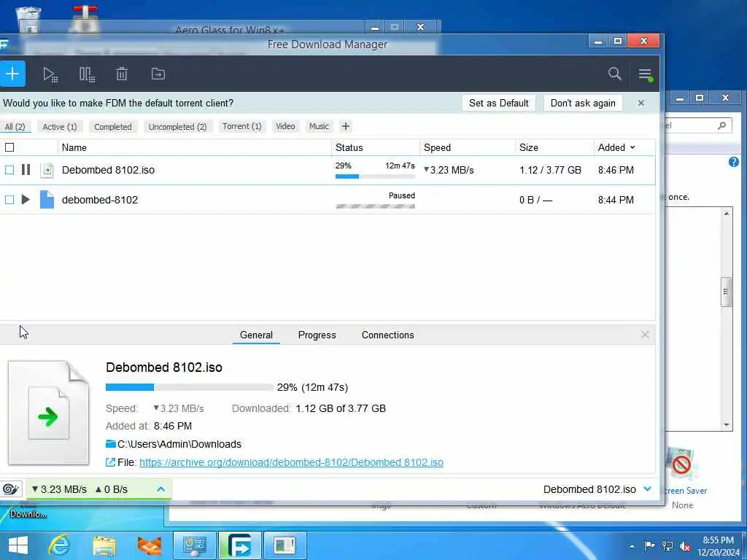Add a new tag filter with plus
Viewport: 747px width, 560px height.
click(346, 126)
